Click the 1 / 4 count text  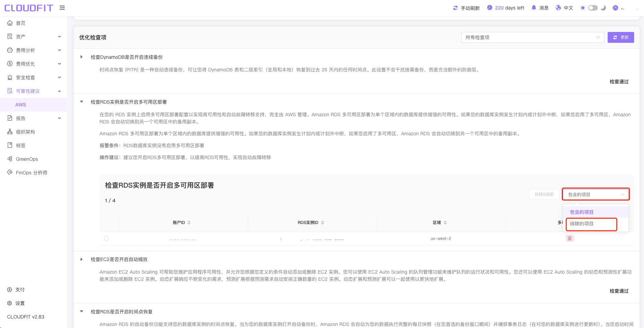point(110,201)
